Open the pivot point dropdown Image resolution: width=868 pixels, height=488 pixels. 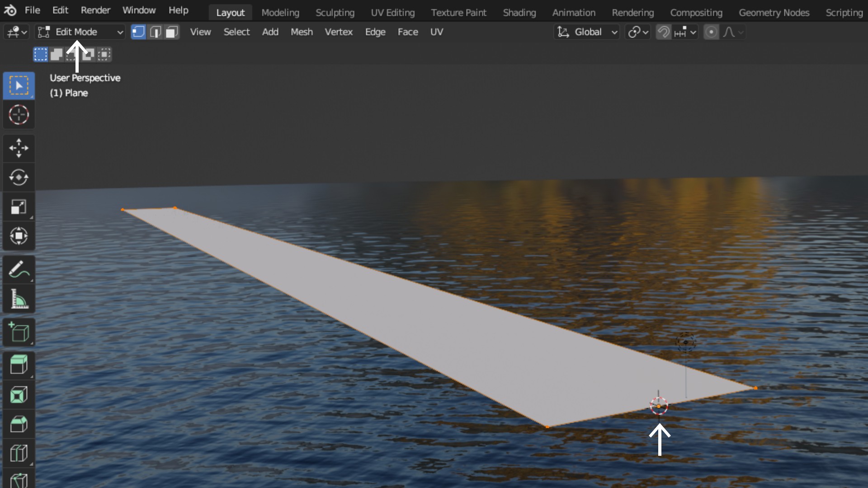click(638, 32)
